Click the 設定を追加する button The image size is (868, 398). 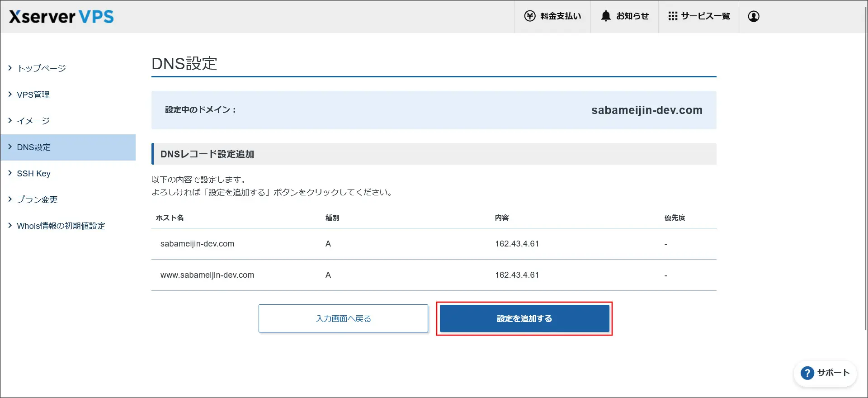tap(524, 318)
